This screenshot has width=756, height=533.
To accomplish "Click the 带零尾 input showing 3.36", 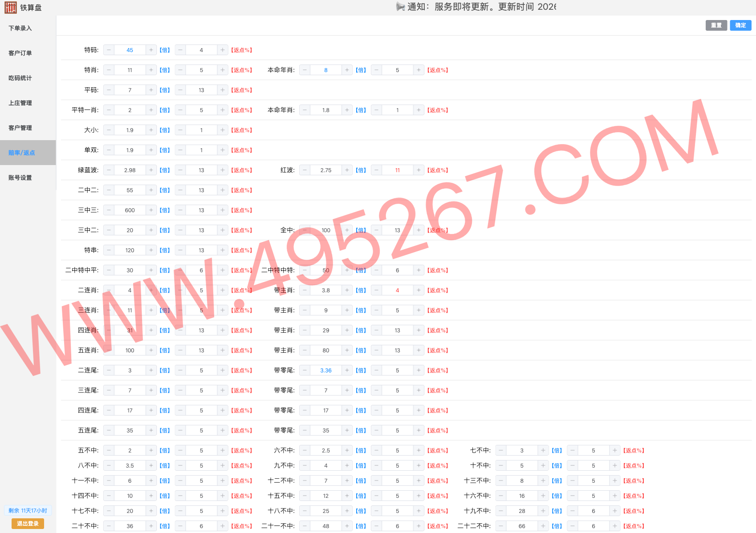I will point(325,370).
